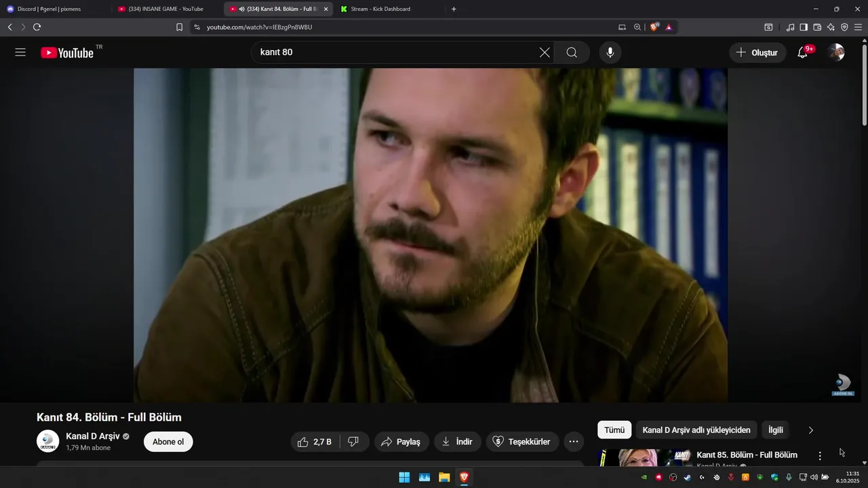
Task: Like the video (2,7 B)
Action: point(315,442)
